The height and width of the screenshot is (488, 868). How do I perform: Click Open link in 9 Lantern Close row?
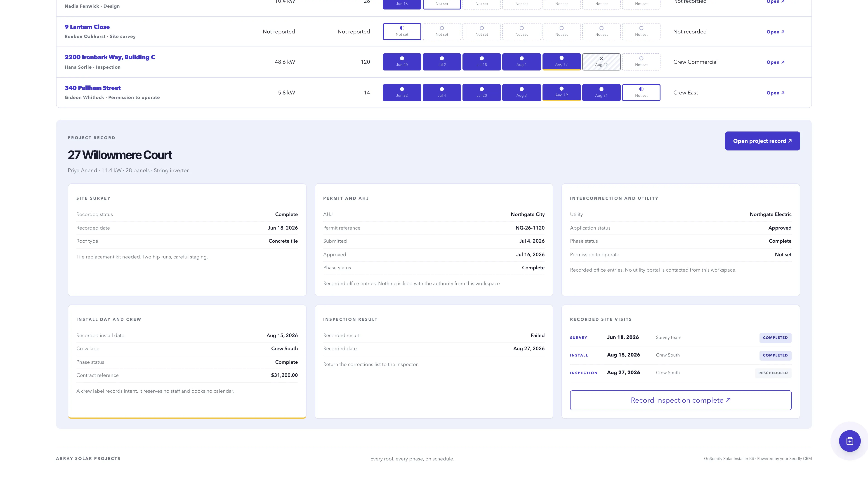[775, 32]
